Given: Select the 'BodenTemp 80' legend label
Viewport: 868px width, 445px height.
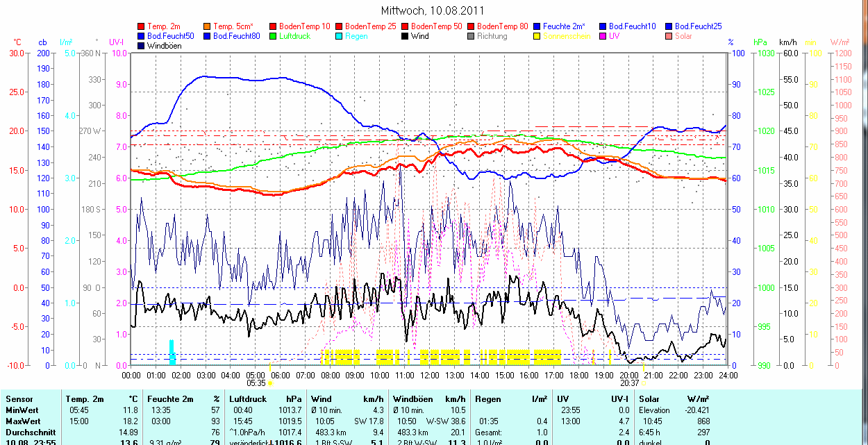Looking at the screenshot, I should coord(503,26).
